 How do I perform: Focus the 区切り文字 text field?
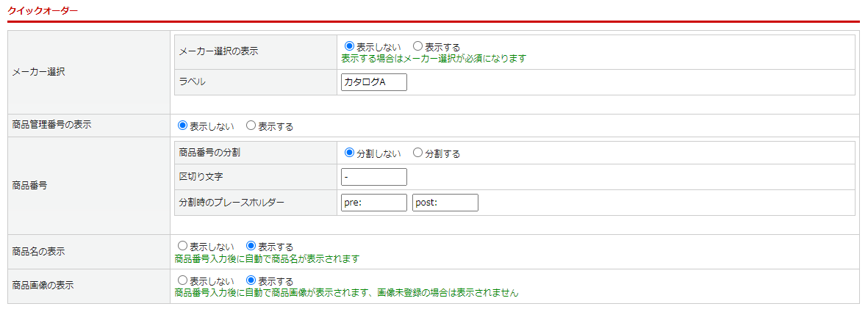pyautogui.click(x=373, y=177)
